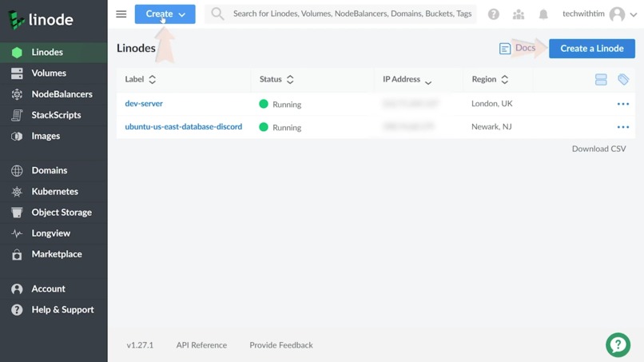Viewport: 644px width, 362px height.
Task: Open Object Storage in sidebar
Action: click(54, 213)
